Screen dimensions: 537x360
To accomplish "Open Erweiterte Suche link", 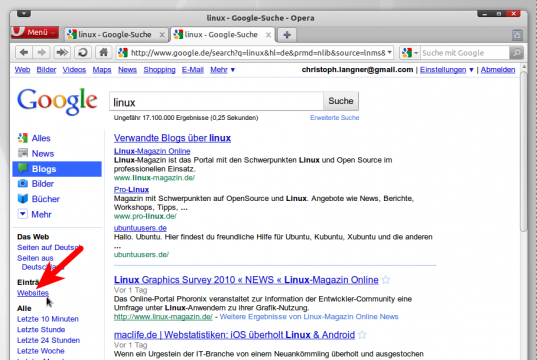I will 335,117.
